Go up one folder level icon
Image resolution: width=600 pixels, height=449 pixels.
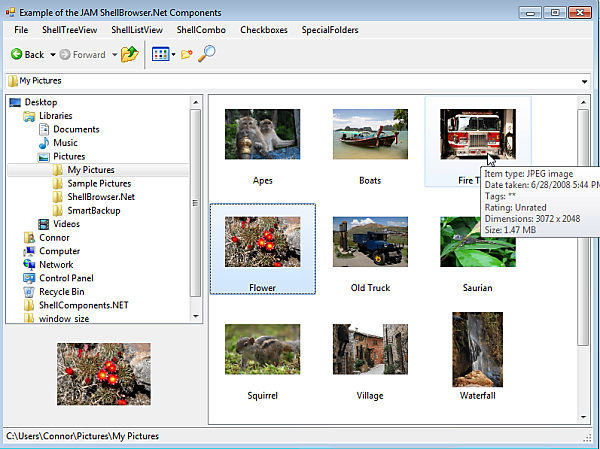(130, 54)
